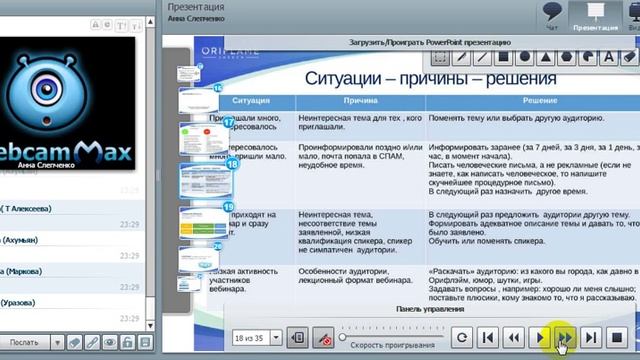Click the 'Ситуация' column header
Image resolution: width=640 pixels, height=360 pixels.
[x=251, y=100]
